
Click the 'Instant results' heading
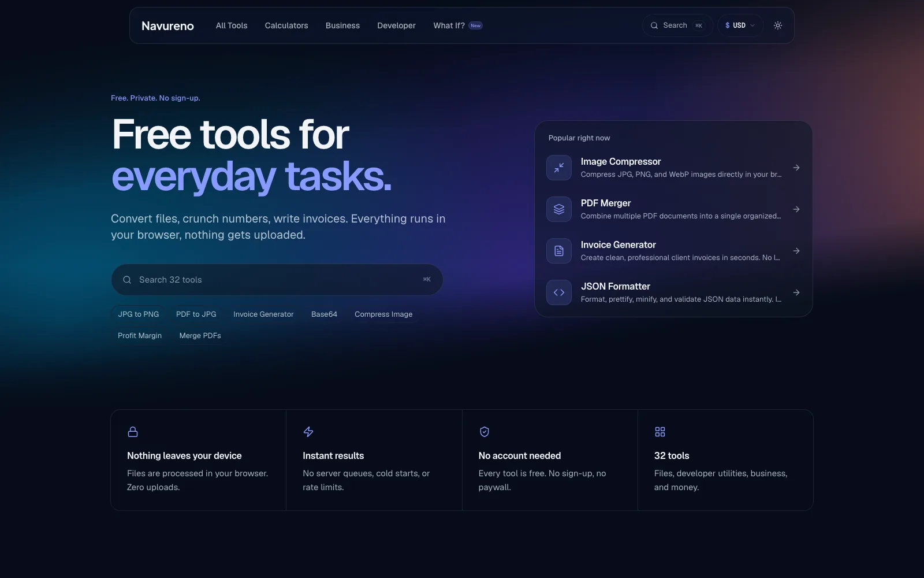(x=333, y=456)
